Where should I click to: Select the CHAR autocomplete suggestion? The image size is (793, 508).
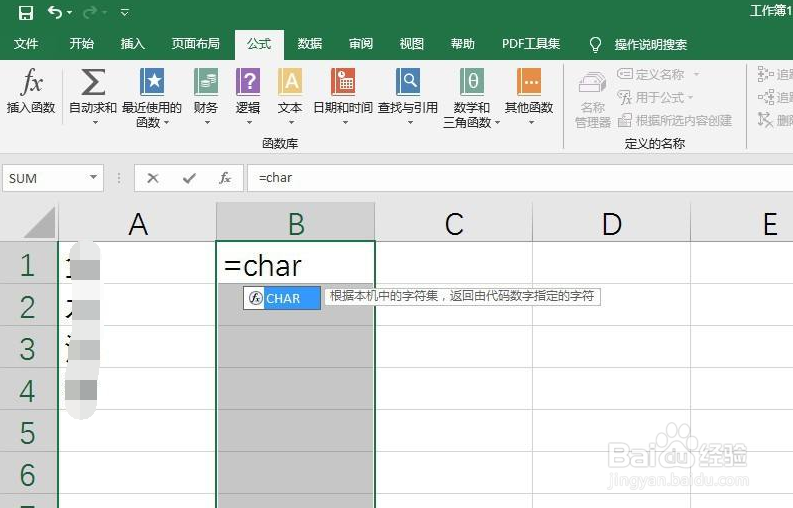pyautogui.click(x=283, y=298)
